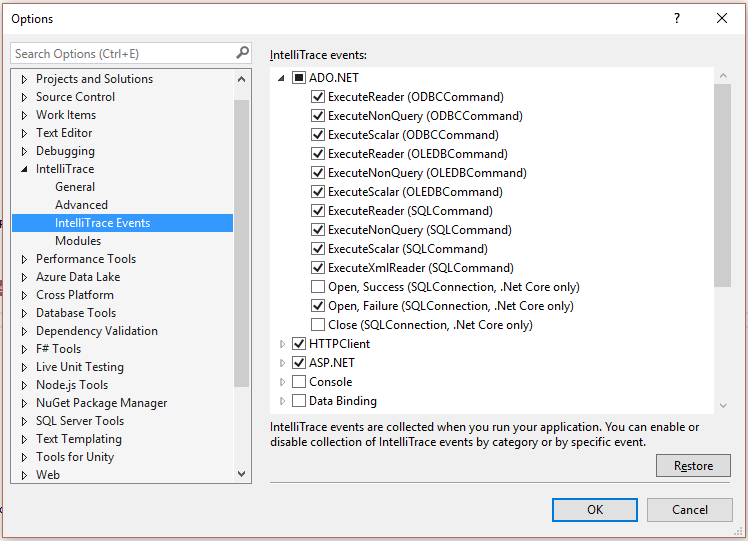This screenshot has width=748, height=541.
Task: Click the category tree scrollbar thumb
Action: [241, 243]
